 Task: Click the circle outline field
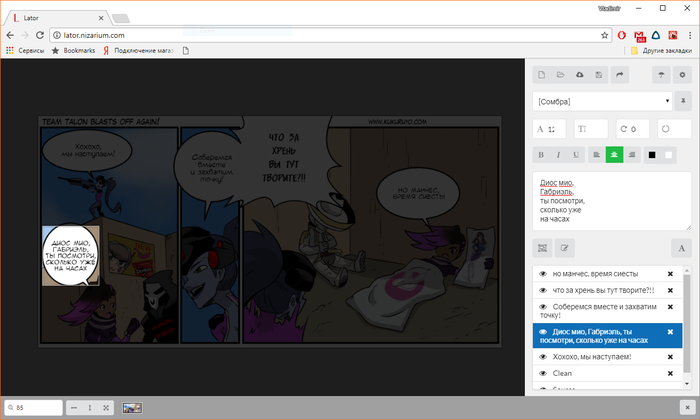coord(674,129)
